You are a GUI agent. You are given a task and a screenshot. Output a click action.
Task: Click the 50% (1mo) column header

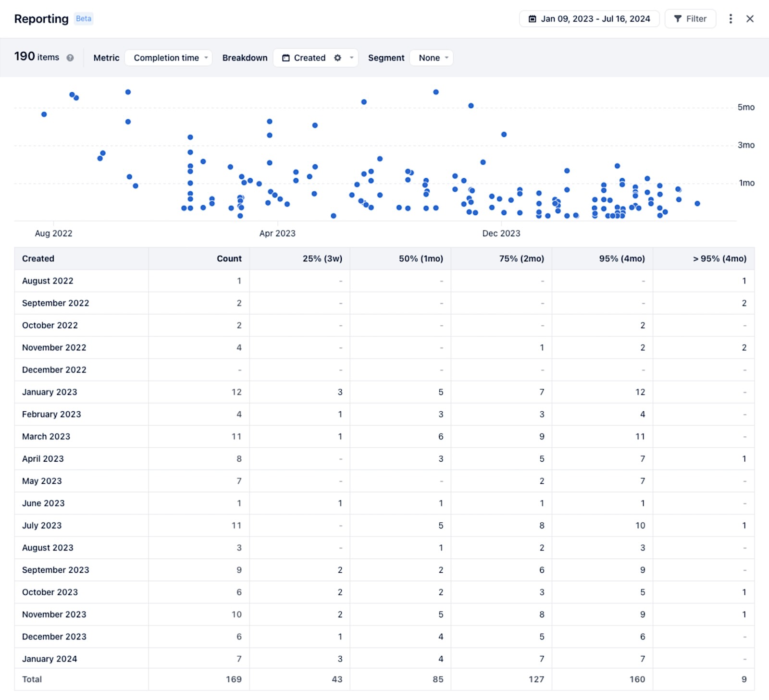click(421, 258)
